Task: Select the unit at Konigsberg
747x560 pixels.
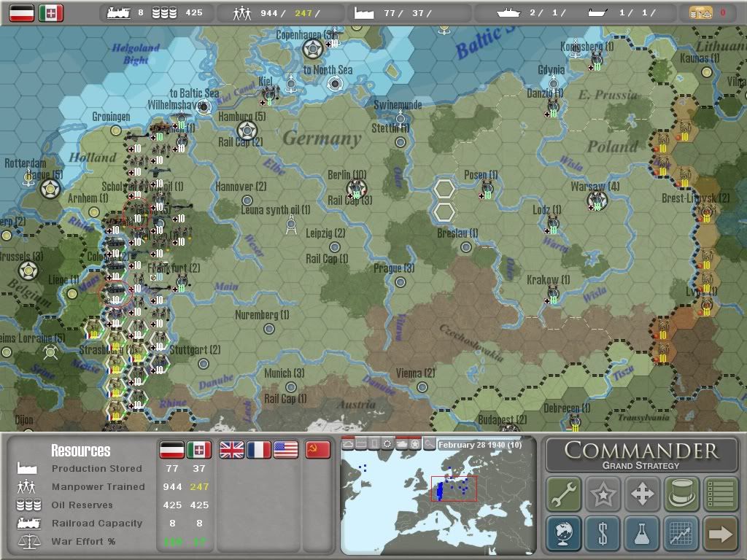Action: point(597,61)
